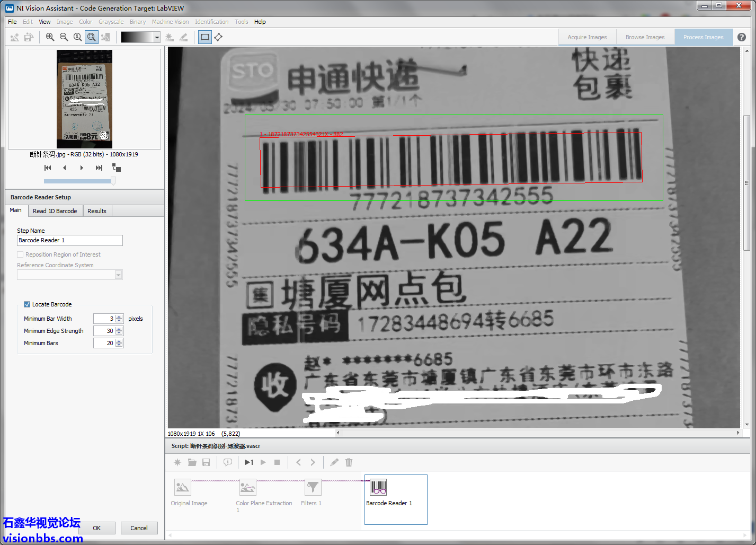
Task: Select the Barcode Reader 1 step icon
Action: tap(378, 487)
